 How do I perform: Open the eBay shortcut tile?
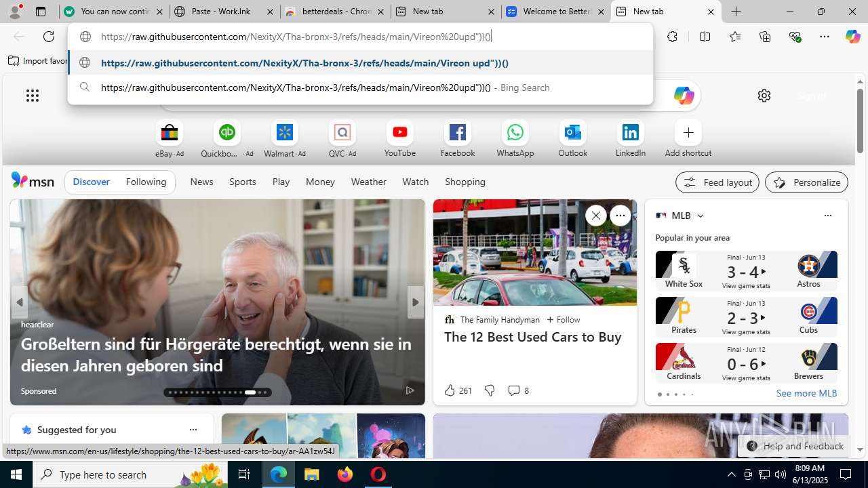169,138
